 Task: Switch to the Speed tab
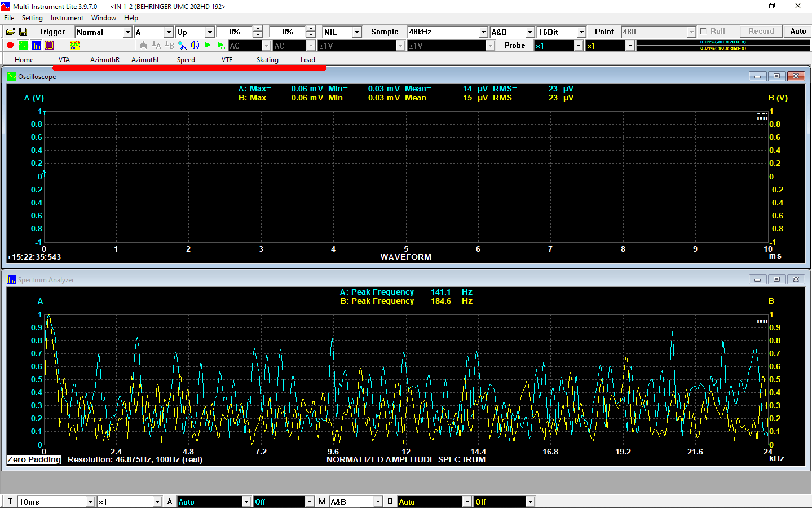tap(186, 59)
